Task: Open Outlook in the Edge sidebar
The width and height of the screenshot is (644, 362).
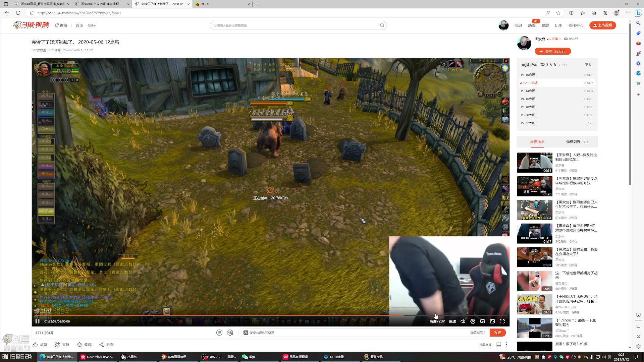Action: 638,73
